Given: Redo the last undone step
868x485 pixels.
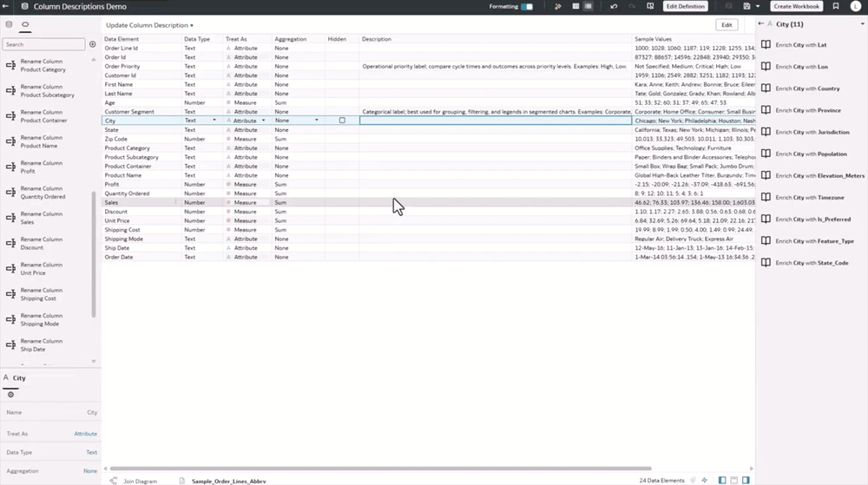Looking at the screenshot, I should [x=632, y=7].
